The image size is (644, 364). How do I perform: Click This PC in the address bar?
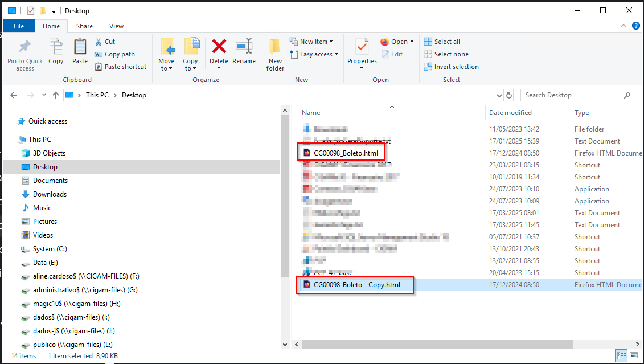pos(97,95)
